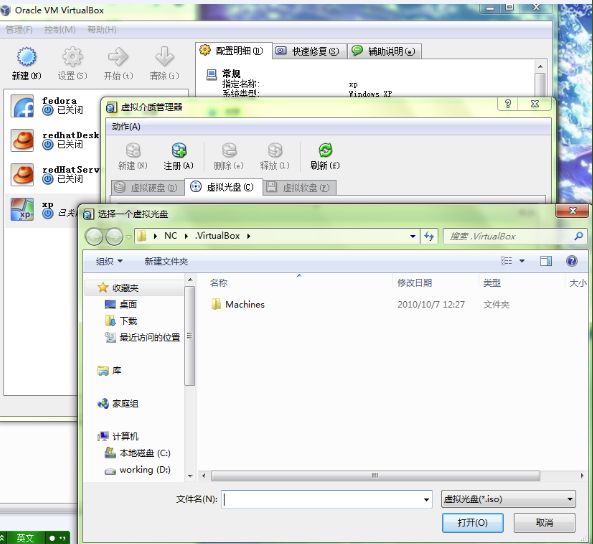Image resolution: width=593 pixels, height=544 pixels.
Task: Switch to the 快速修复 snapshots tab
Action: click(309, 51)
